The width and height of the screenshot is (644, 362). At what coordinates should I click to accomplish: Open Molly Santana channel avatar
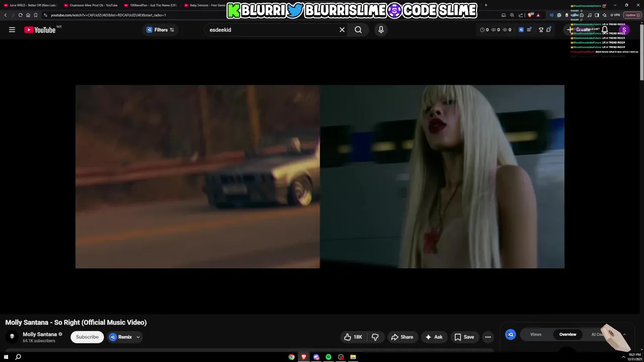pyautogui.click(x=12, y=337)
